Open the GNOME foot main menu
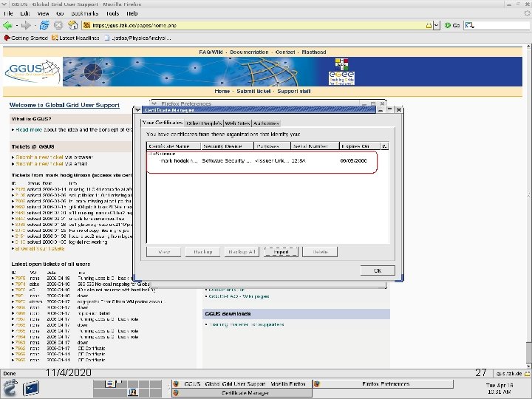This screenshot has height=399, width=532. pos(10,388)
